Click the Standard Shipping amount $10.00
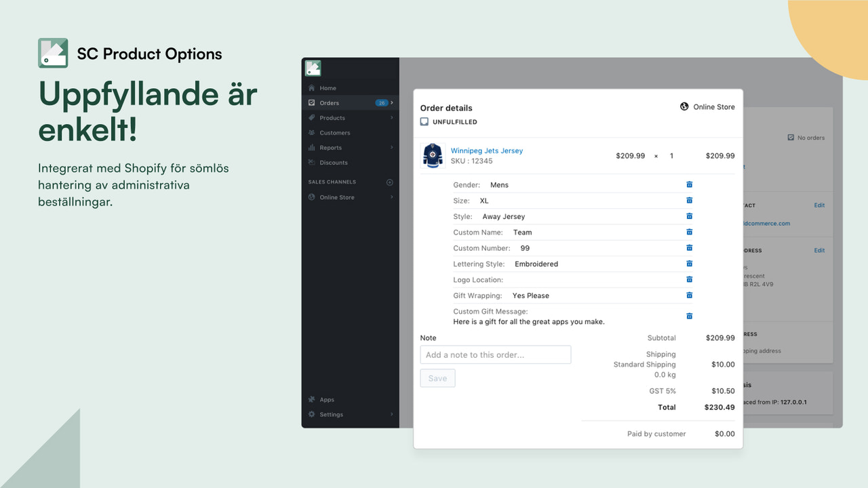Image resolution: width=868 pixels, height=488 pixels. (x=723, y=365)
